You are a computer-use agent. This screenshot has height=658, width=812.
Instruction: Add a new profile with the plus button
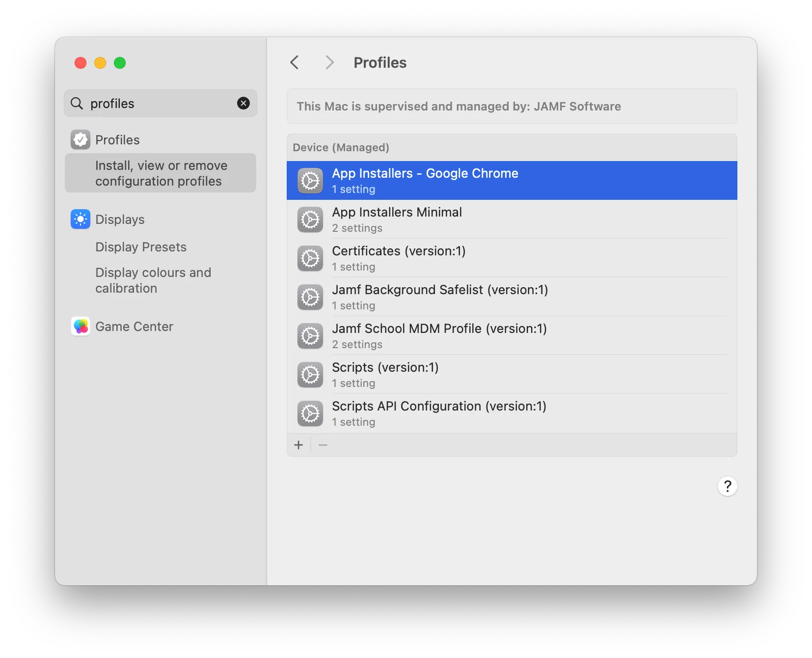(299, 445)
